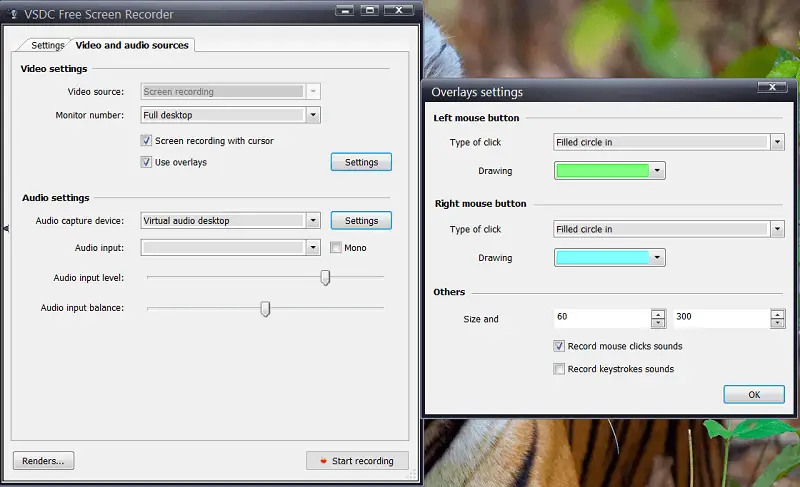This screenshot has height=487, width=800.
Task: Enable the Mono audio checkbox
Action: tap(335, 248)
